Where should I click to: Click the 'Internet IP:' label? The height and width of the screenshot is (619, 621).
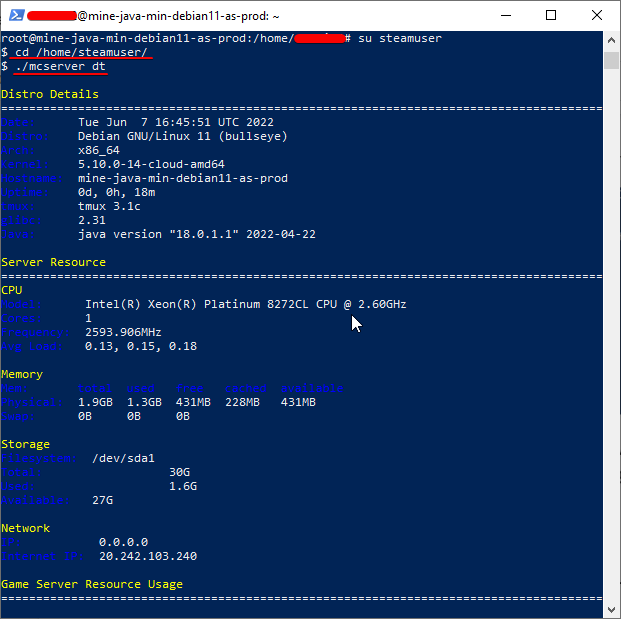point(42,556)
